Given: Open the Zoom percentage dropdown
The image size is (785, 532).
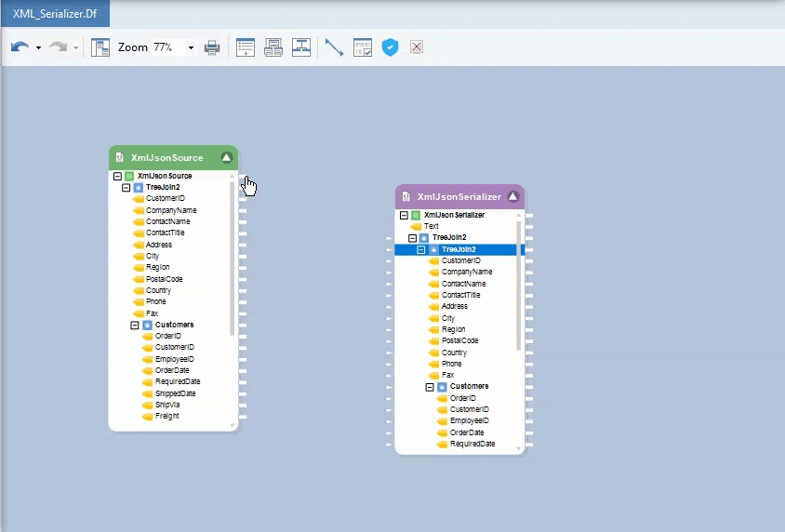Looking at the screenshot, I should [x=191, y=47].
